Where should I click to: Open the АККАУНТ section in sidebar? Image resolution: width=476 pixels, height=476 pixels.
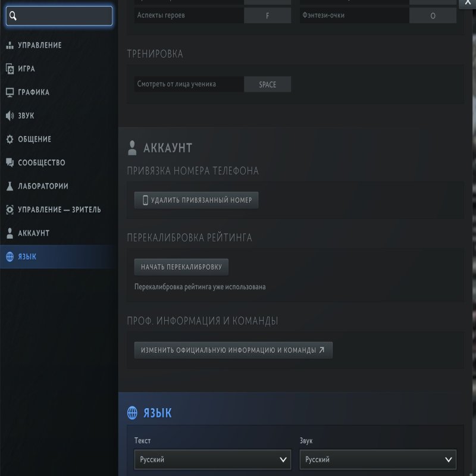click(x=33, y=233)
